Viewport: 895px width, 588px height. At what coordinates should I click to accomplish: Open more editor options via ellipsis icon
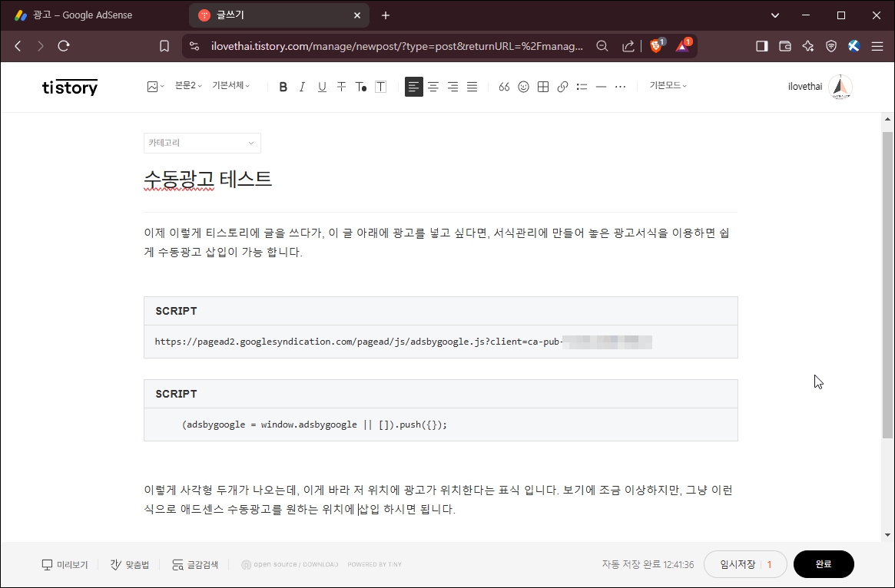(620, 86)
